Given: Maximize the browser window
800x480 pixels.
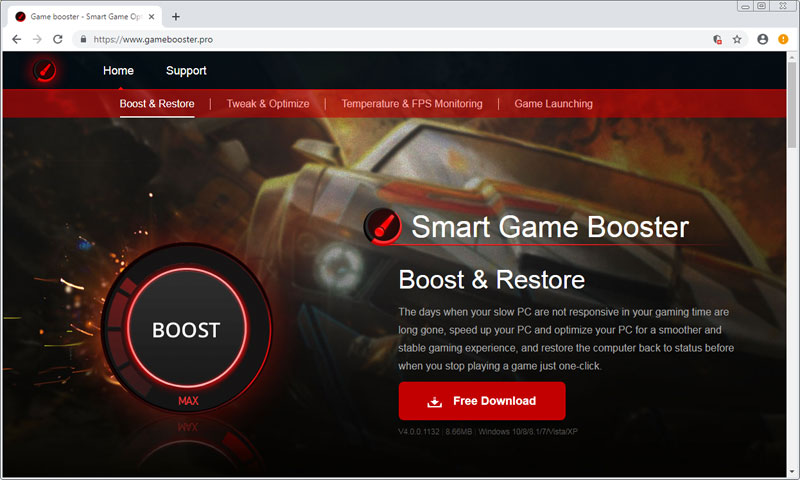Looking at the screenshot, I should click(x=761, y=6).
